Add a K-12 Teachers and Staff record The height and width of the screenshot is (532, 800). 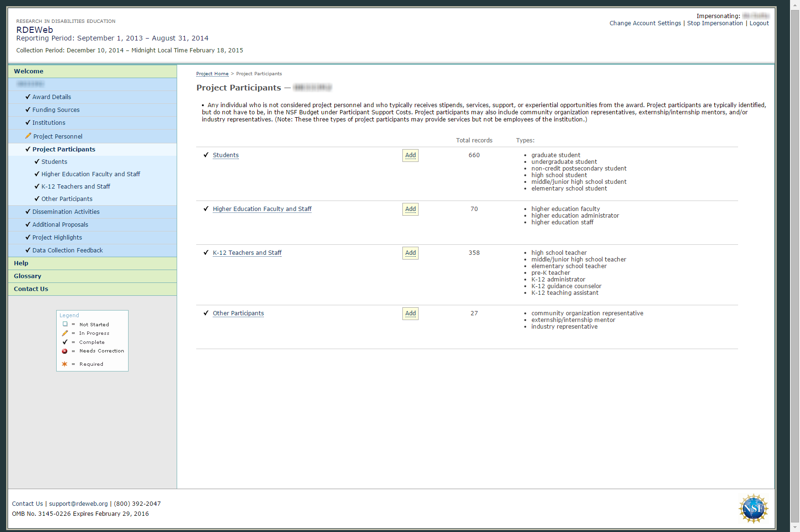pyautogui.click(x=410, y=253)
